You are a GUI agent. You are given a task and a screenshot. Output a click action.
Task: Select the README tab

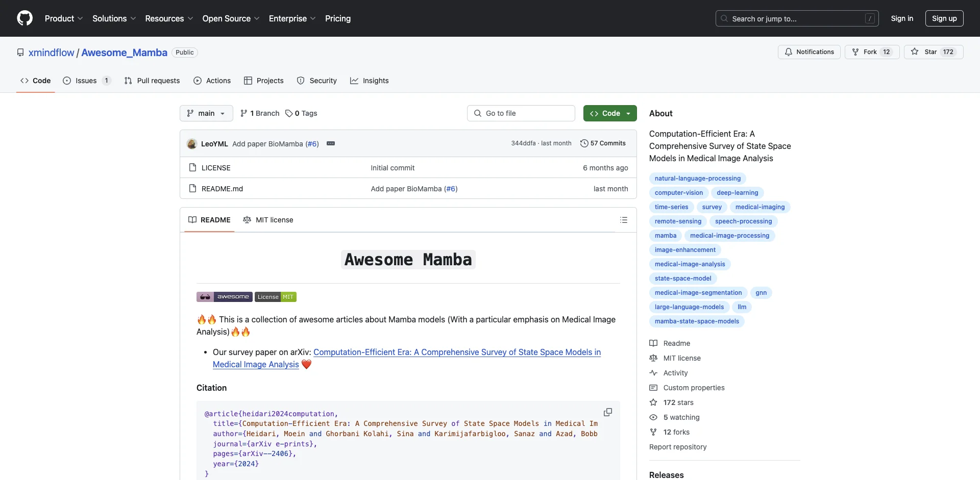209,220
